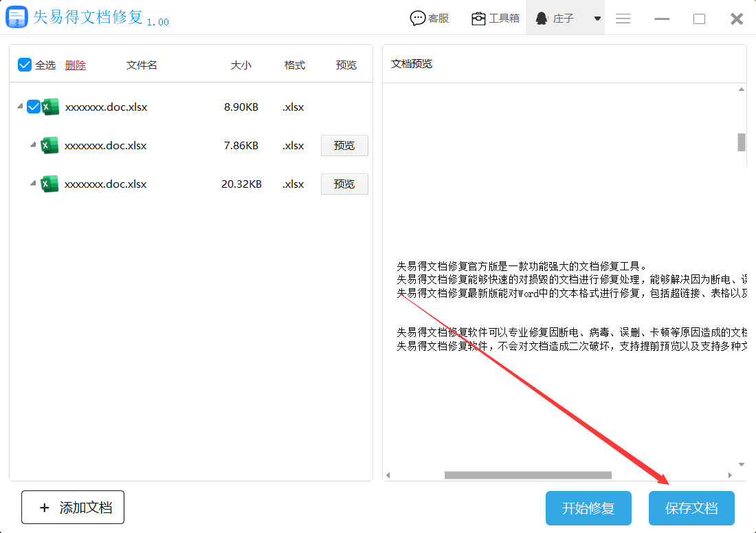Click the 添加文档 add document button
756x533 pixels.
[73, 507]
